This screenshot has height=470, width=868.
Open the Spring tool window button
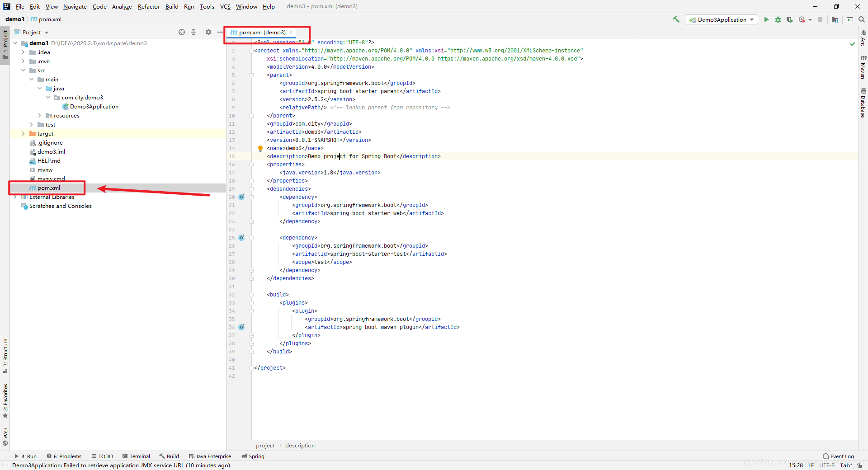pyautogui.click(x=253, y=456)
